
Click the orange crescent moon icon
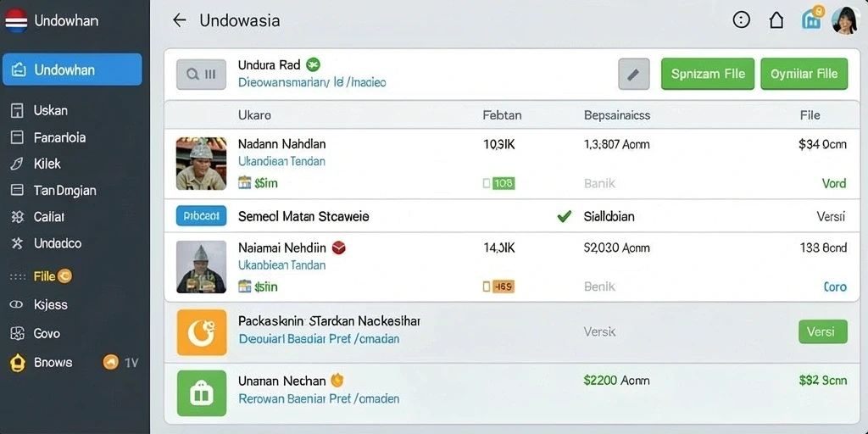202,332
